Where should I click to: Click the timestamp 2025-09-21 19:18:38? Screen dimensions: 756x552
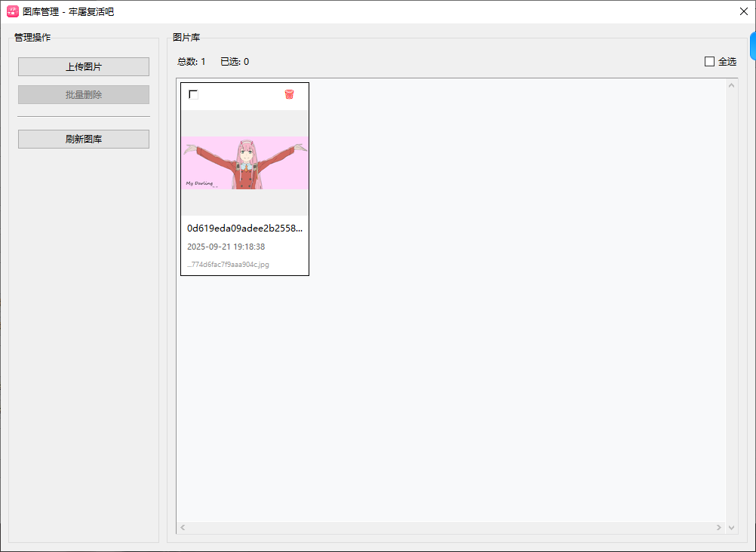pos(226,247)
